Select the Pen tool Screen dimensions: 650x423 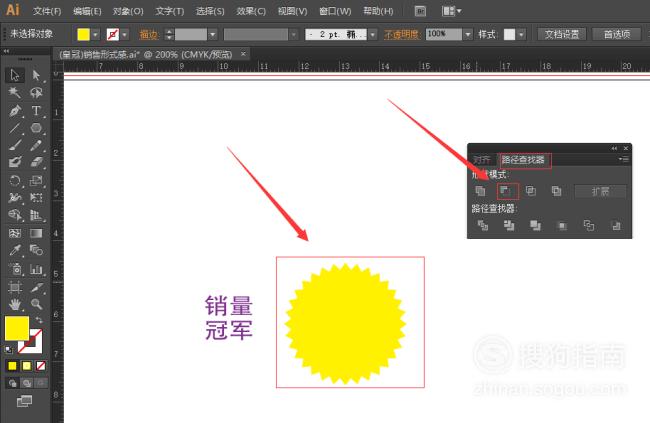[x=15, y=111]
